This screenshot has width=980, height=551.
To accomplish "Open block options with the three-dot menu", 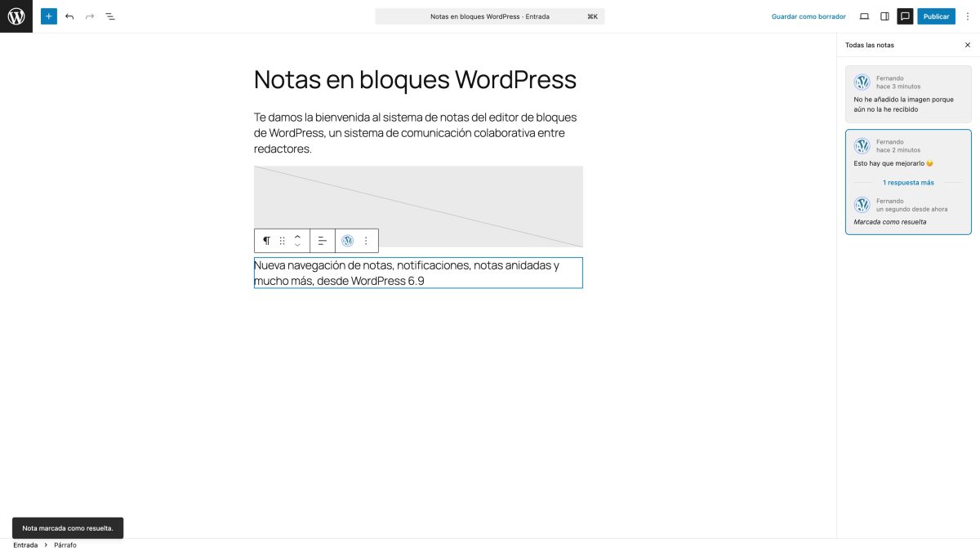I will coord(366,241).
